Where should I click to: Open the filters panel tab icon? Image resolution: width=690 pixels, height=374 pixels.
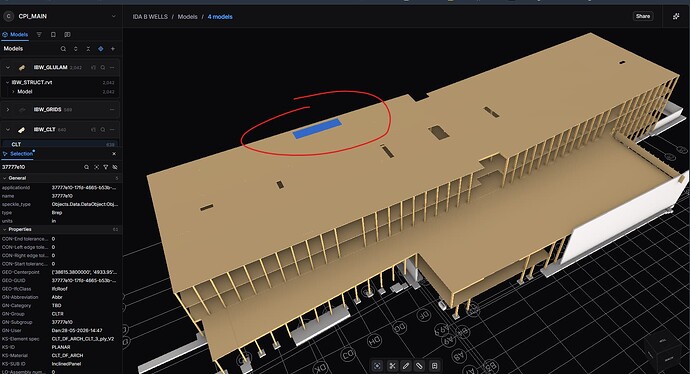coord(39,34)
